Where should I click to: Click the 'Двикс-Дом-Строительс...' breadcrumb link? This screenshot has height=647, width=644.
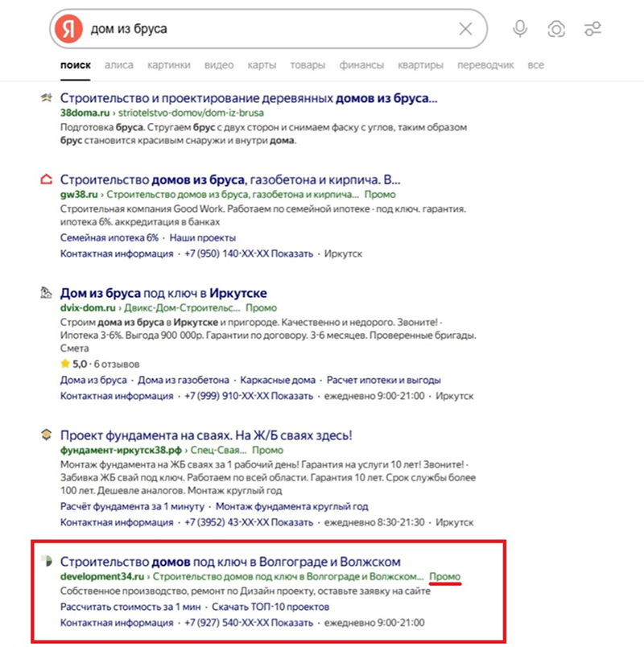point(182,308)
